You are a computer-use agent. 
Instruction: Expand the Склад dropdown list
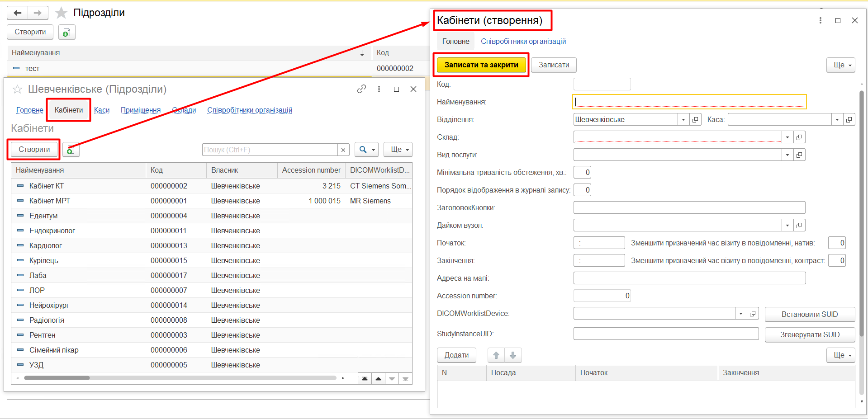[787, 137]
